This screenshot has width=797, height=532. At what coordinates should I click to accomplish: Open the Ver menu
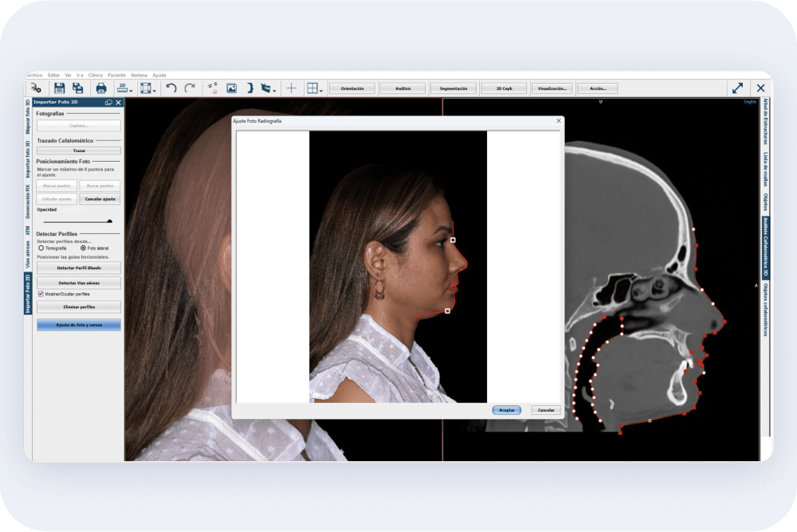tap(68, 75)
